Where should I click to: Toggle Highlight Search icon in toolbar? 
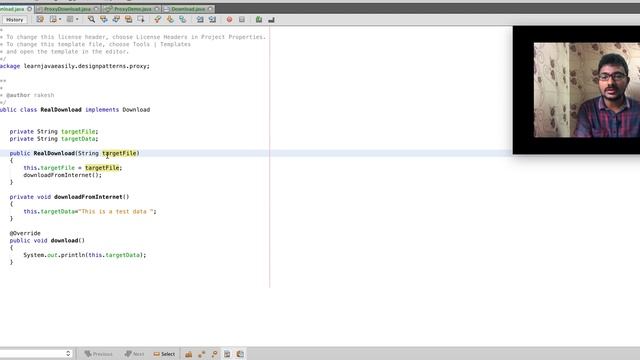pyautogui.click(x=129, y=20)
